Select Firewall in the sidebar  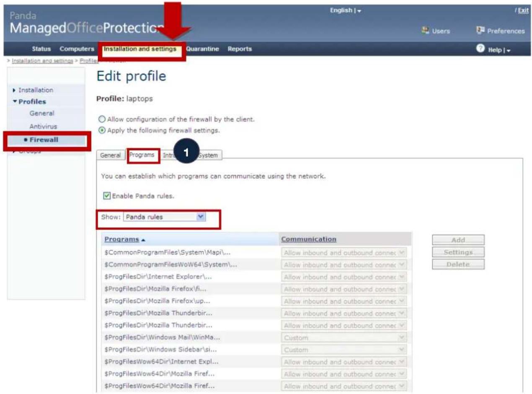[44, 140]
